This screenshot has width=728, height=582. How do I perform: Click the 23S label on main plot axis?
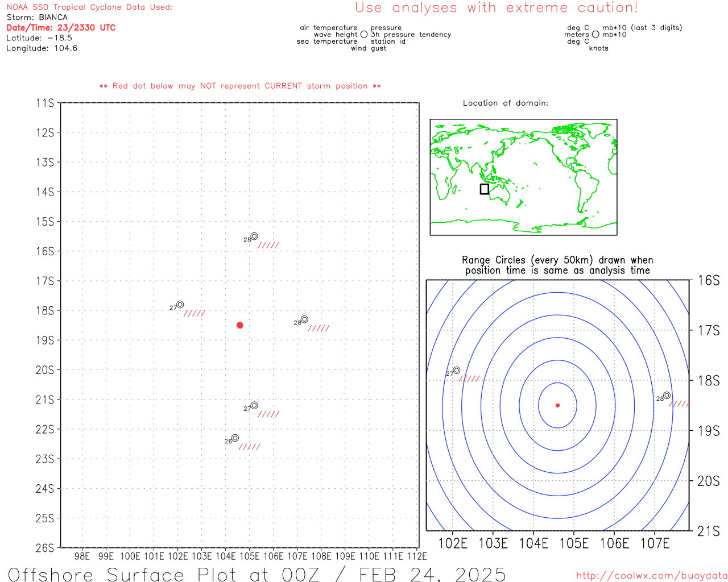pyautogui.click(x=45, y=459)
